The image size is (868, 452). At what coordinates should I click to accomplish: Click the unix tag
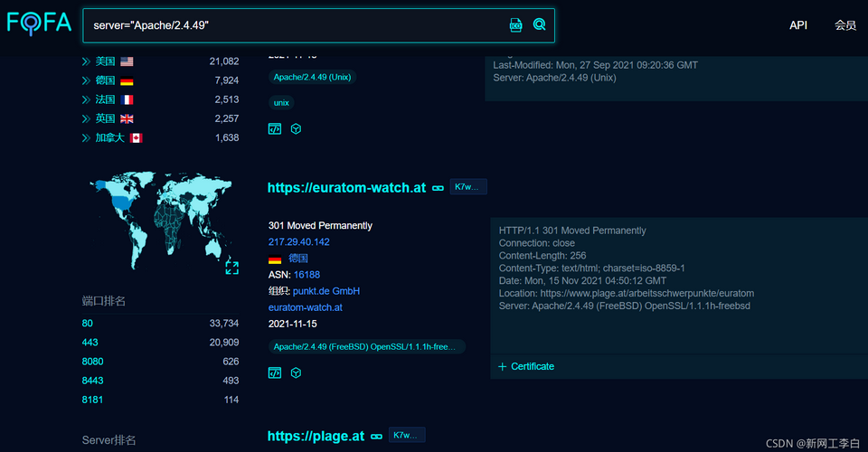pyautogui.click(x=281, y=103)
